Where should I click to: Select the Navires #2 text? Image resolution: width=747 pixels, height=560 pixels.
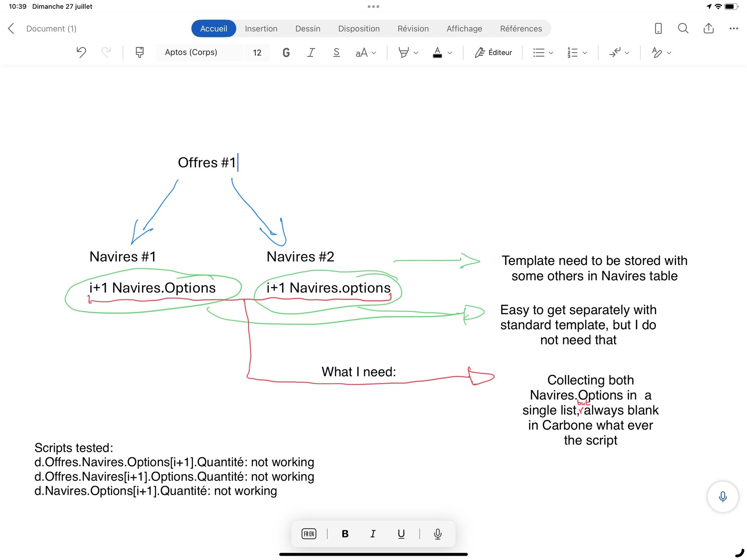(x=301, y=257)
